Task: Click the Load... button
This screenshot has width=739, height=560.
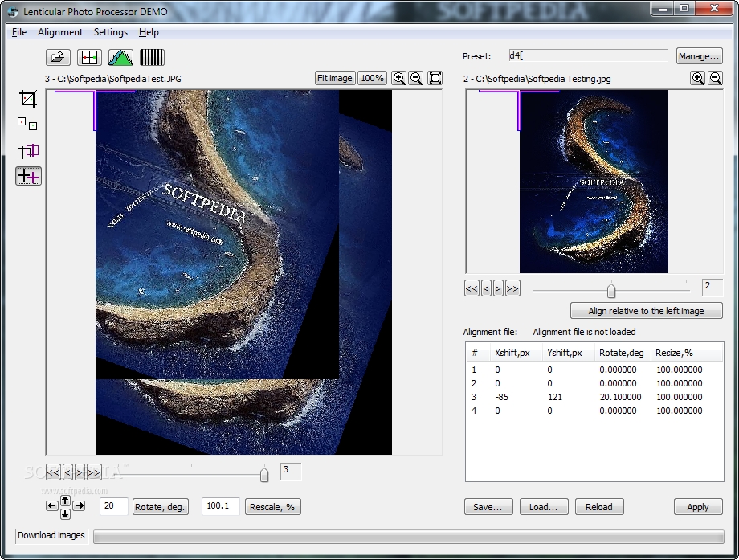Action: [x=544, y=507]
